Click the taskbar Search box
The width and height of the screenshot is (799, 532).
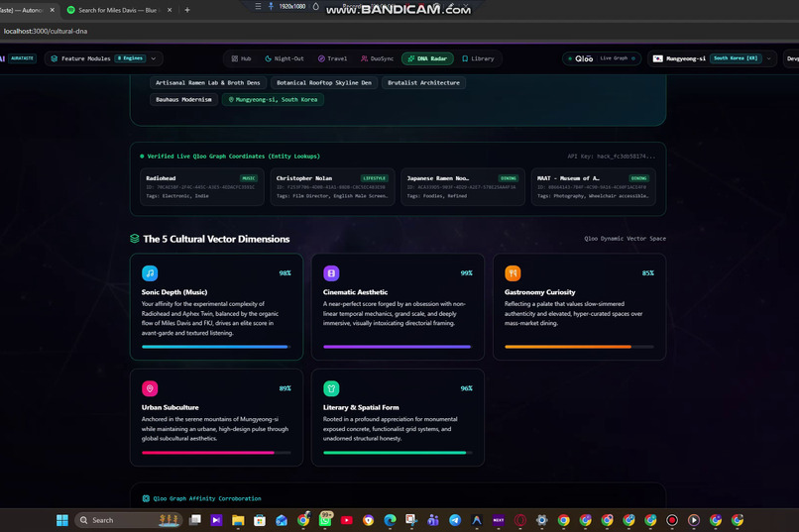pos(128,520)
